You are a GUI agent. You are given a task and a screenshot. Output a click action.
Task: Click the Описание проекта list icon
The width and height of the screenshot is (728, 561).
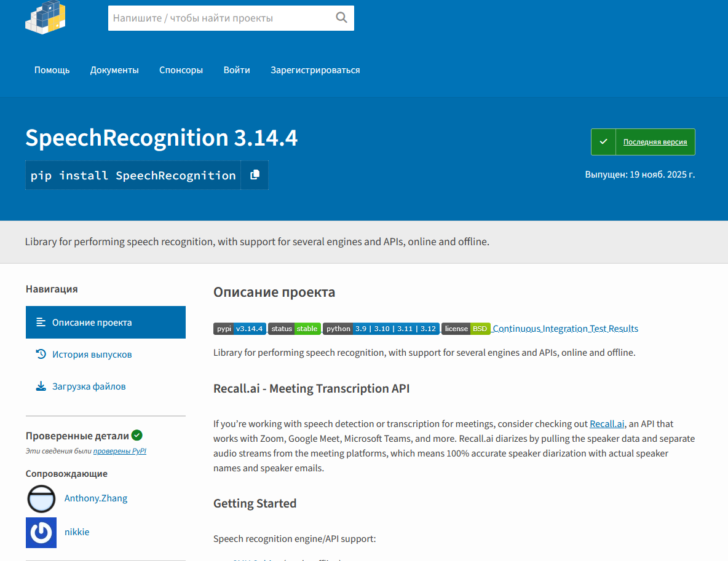41,322
